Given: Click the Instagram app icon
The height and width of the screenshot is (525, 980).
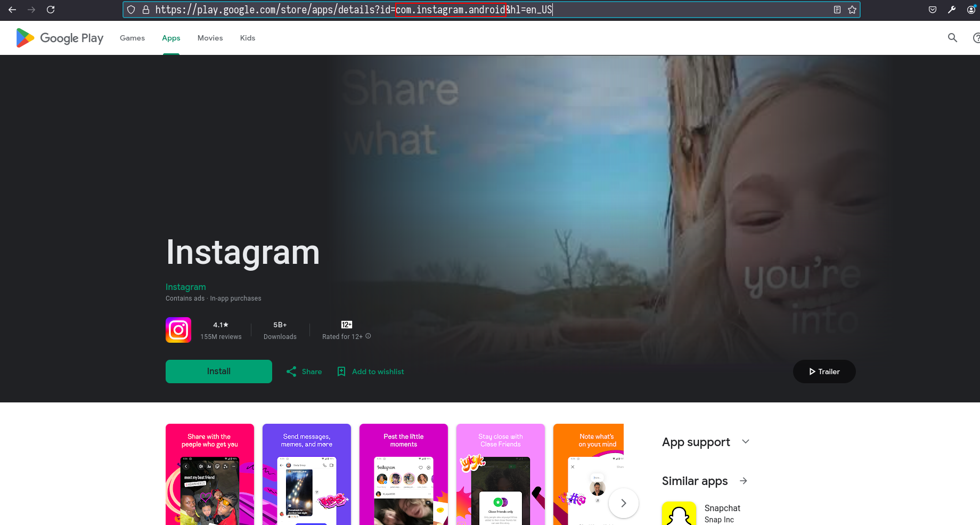Looking at the screenshot, I should [178, 330].
